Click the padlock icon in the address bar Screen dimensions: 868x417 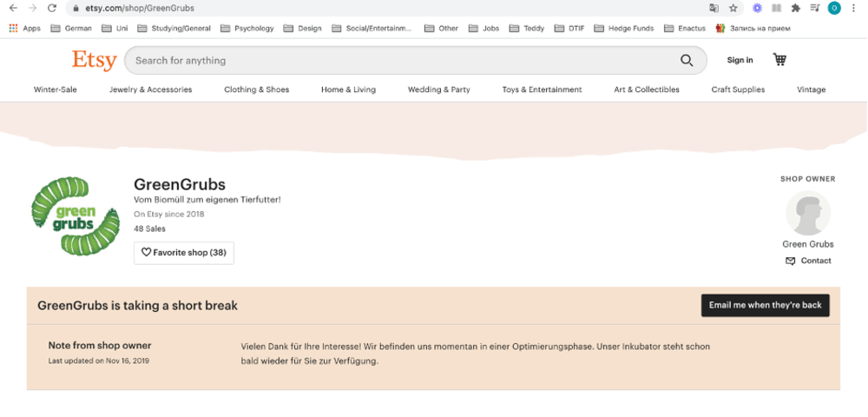(x=76, y=9)
